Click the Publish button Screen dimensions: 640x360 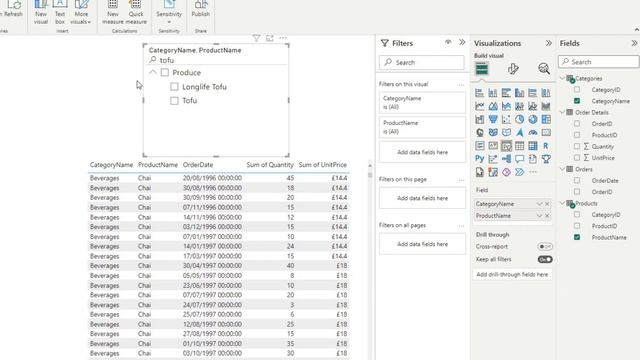(200, 10)
